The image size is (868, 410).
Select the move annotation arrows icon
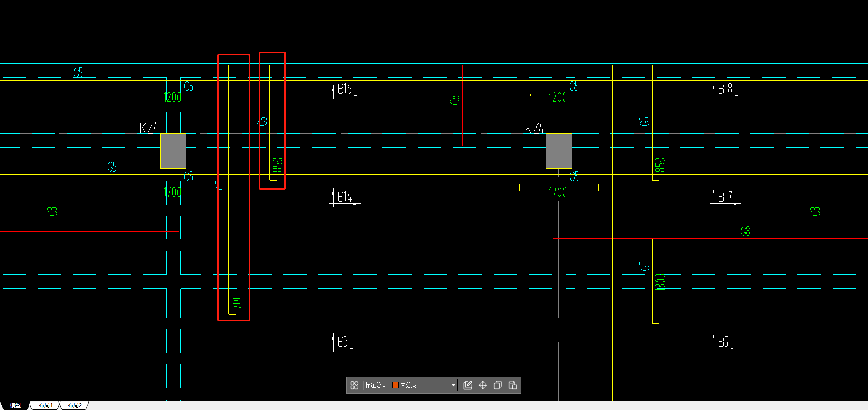(483, 385)
